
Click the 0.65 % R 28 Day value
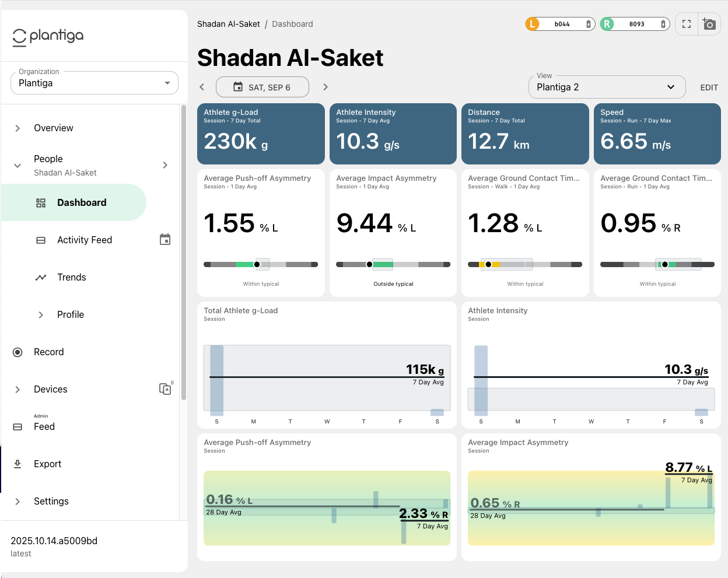(495, 503)
